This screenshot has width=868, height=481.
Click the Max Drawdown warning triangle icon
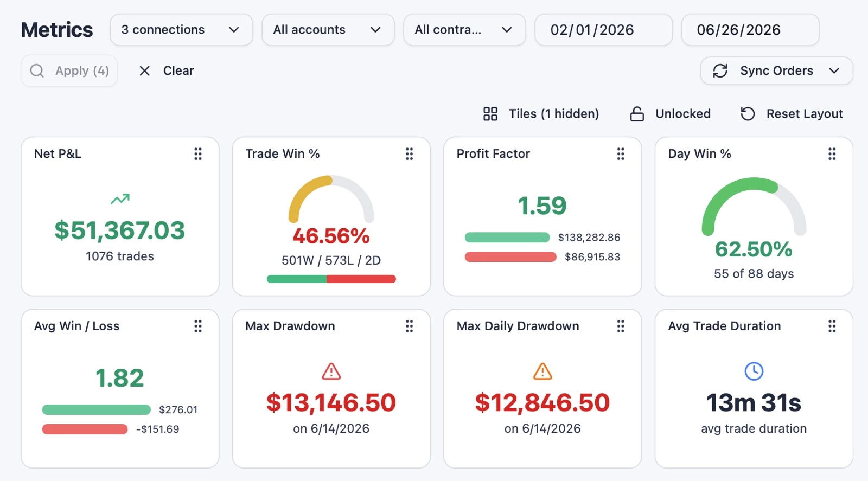(331, 371)
